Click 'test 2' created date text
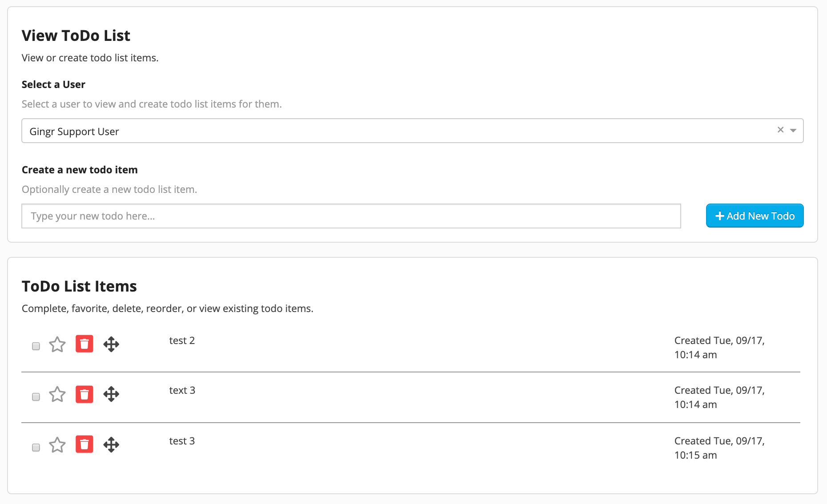Viewport: 827px width, 504px height. pos(719,348)
